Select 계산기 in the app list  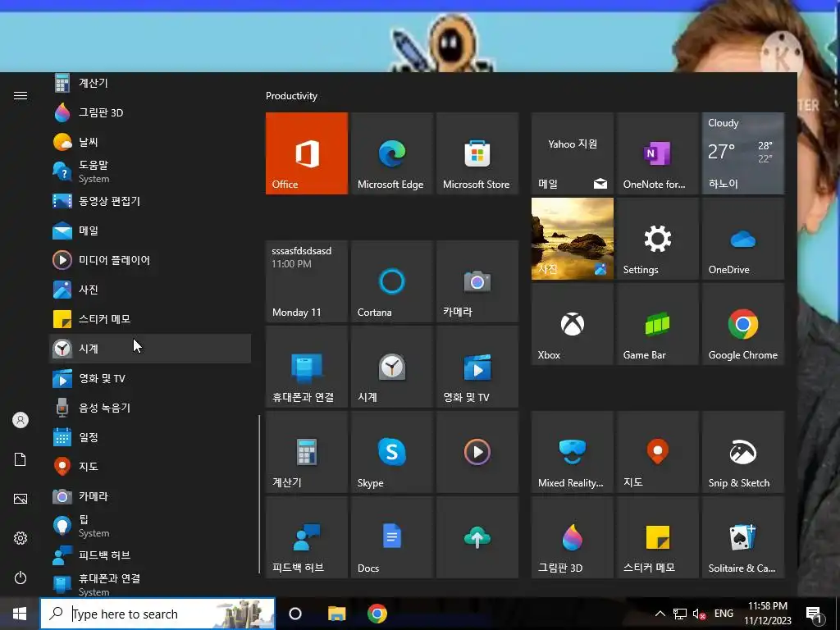click(x=150, y=83)
